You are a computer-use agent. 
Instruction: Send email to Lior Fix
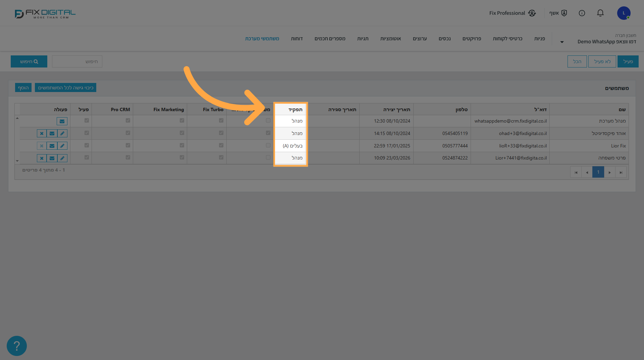[x=52, y=146]
